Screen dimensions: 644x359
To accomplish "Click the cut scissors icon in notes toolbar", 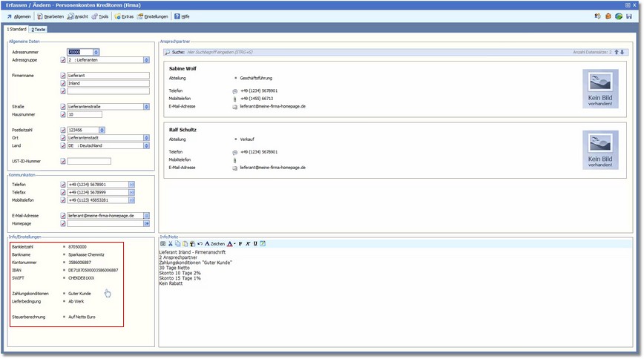I will 170,243.
